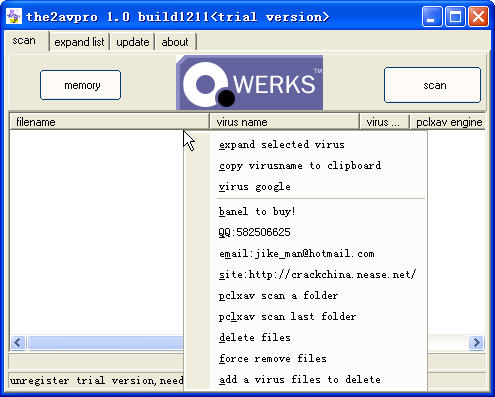Open the update tab
The height and width of the screenshot is (397, 495).
pyautogui.click(x=133, y=42)
